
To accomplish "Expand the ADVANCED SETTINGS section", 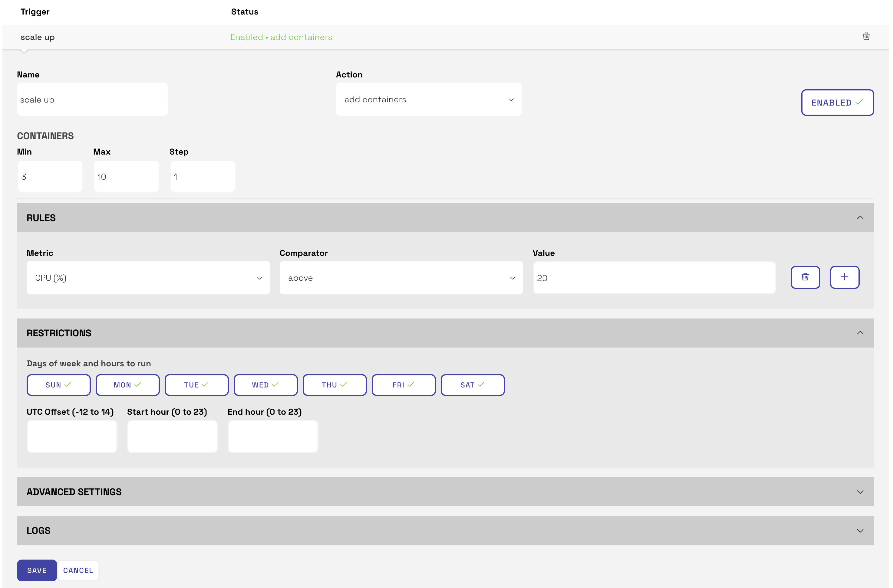I will [x=445, y=492].
